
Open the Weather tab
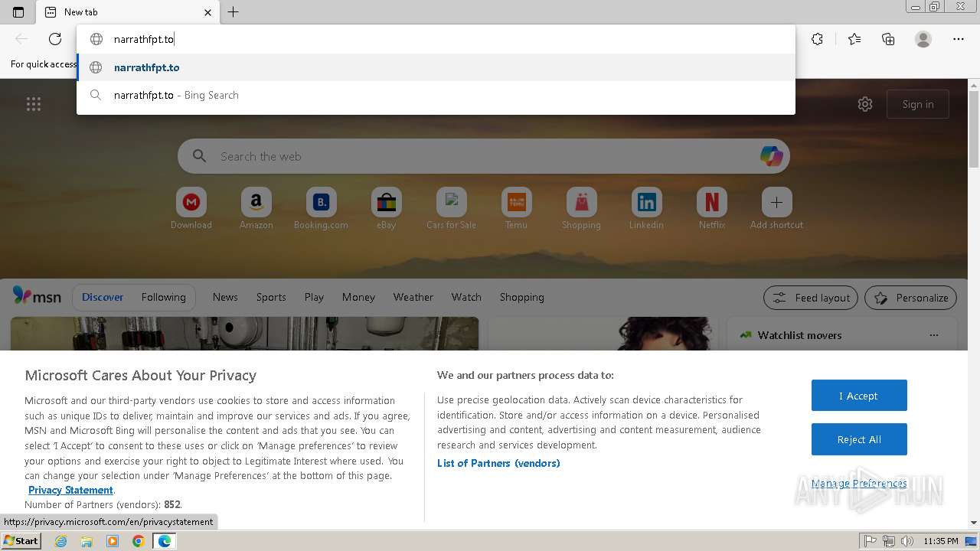413,297
